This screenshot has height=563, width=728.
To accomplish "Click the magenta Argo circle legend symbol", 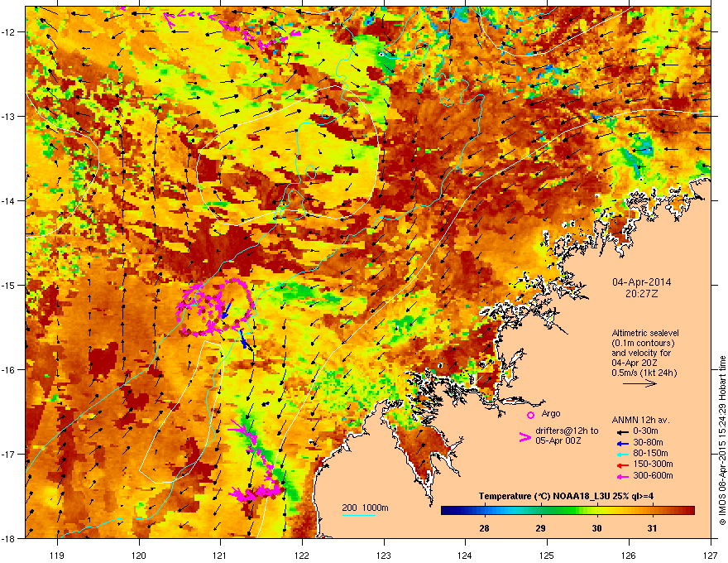I will 530,415.
